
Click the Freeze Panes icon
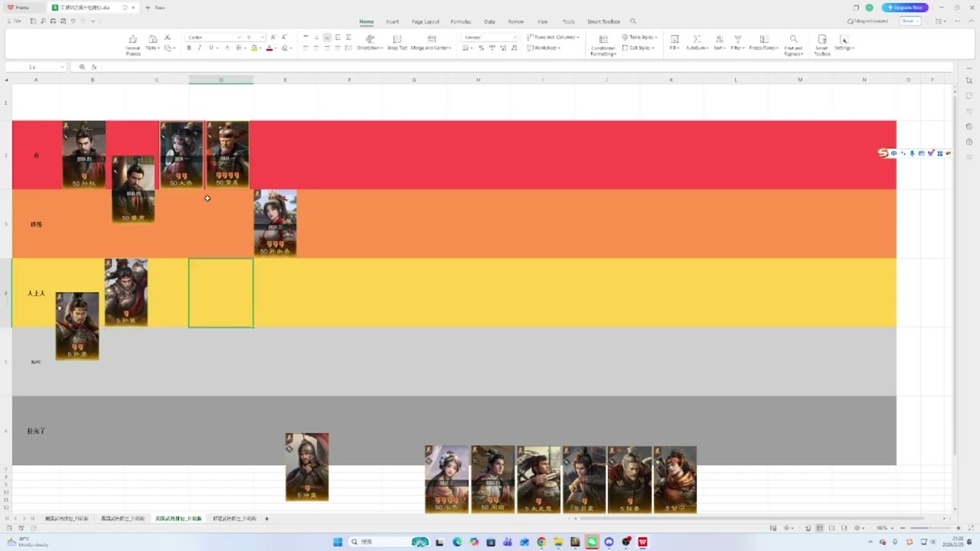[763, 39]
